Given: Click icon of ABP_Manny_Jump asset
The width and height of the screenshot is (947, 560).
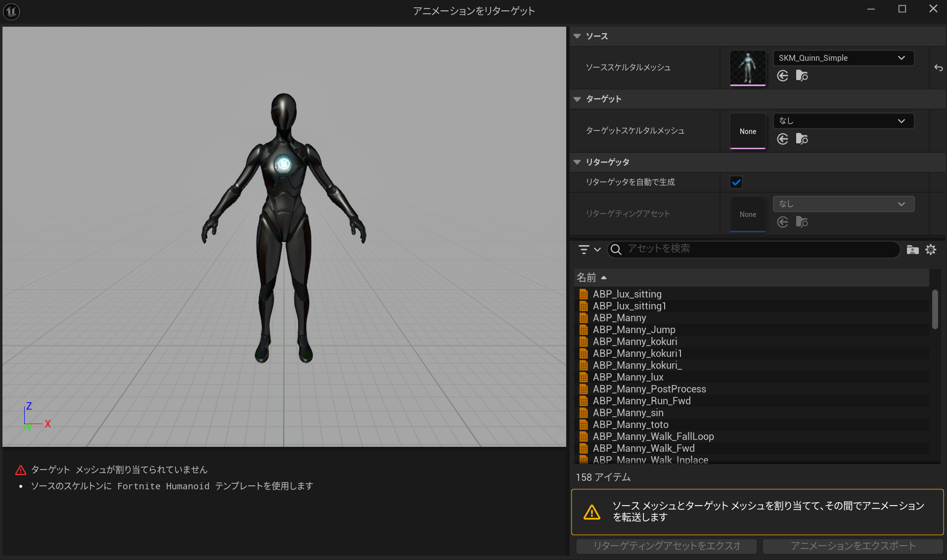Looking at the screenshot, I should 584,330.
